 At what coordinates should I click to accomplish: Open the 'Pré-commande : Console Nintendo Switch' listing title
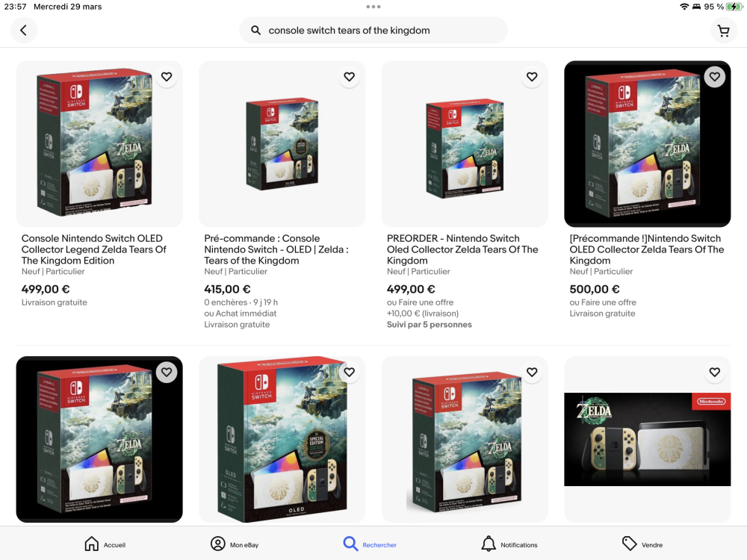[x=276, y=249]
